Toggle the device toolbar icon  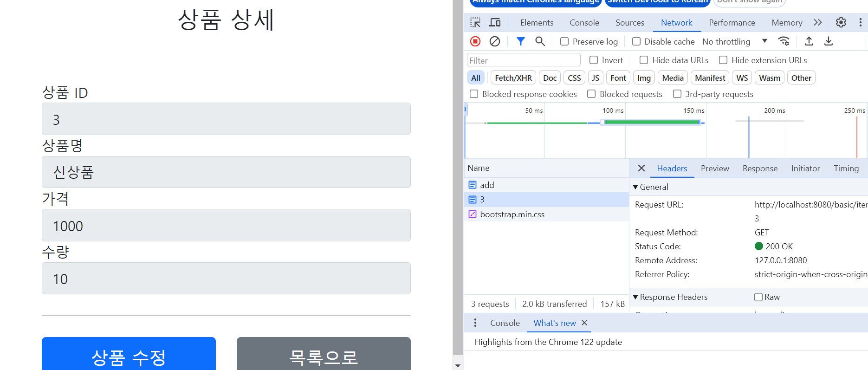click(495, 22)
